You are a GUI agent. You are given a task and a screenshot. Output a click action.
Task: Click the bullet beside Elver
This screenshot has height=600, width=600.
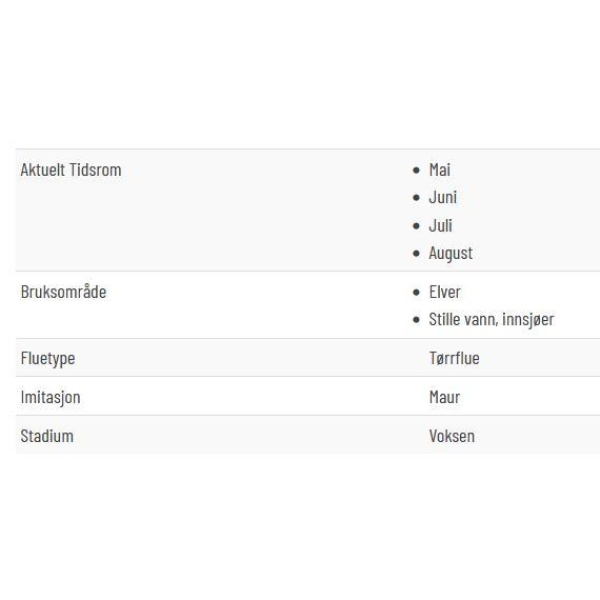416,292
